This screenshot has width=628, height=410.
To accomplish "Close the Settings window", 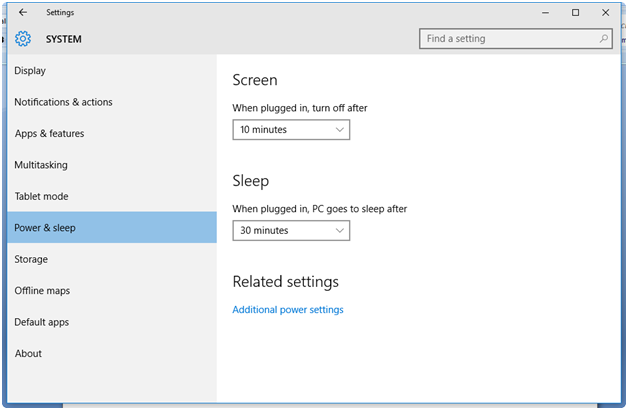I will point(605,13).
